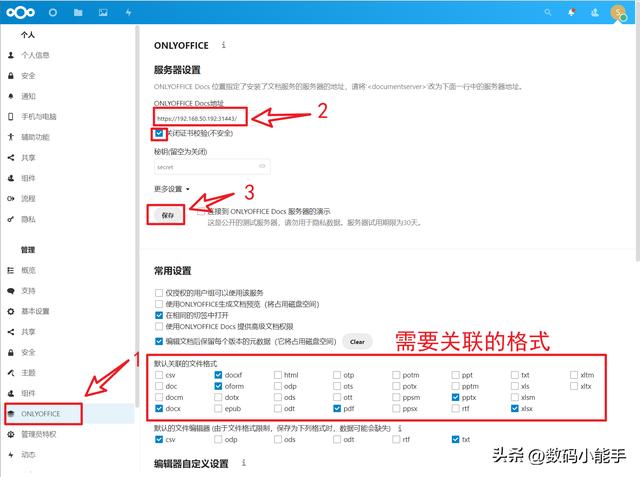The width and height of the screenshot is (640, 477).
Task: Uncheck csv in the 默认的文件编辑器 row
Action: pyautogui.click(x=159, y=439)
